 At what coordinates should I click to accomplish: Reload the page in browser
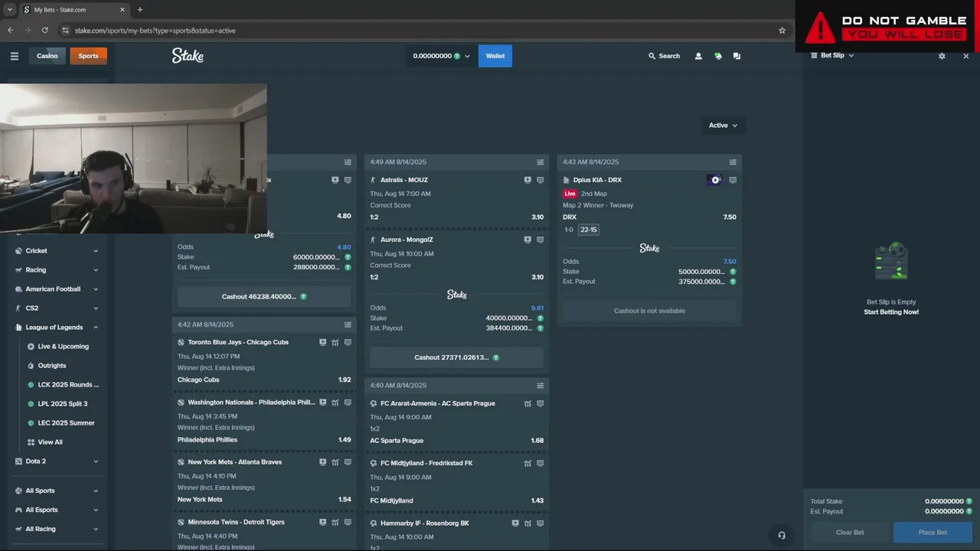tap(44, 31)
